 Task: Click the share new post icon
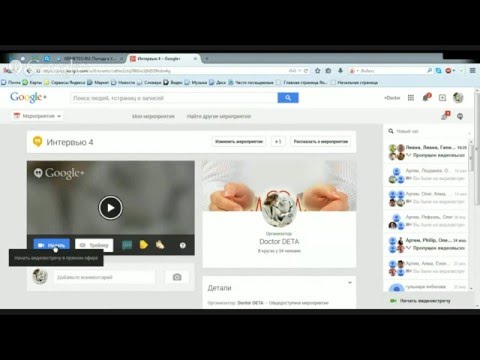442,98
